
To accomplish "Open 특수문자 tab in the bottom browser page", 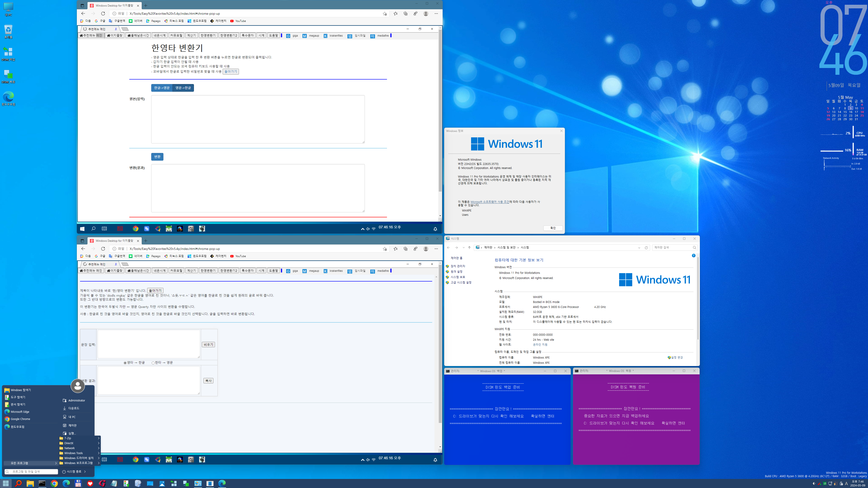I will pos(247,271).
